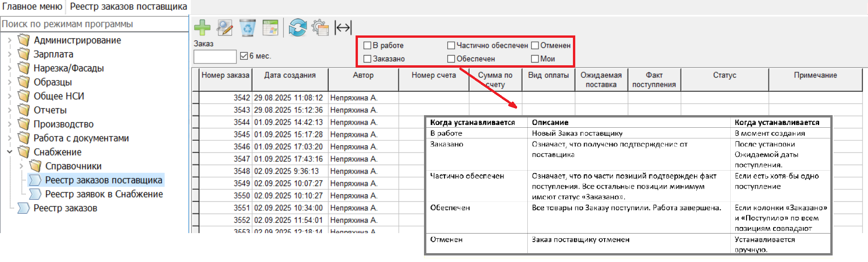
Task: Switch to the Главное меню tab
Action: [32, 7]
